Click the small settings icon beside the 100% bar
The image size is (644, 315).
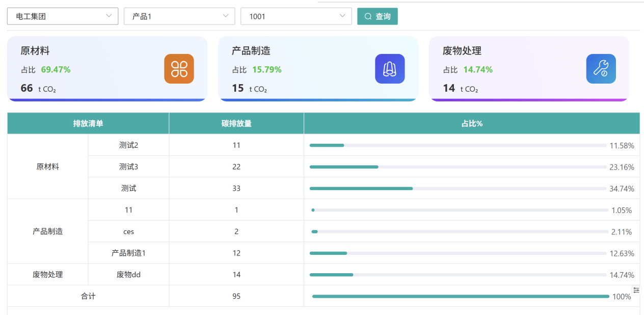point(636,290)
